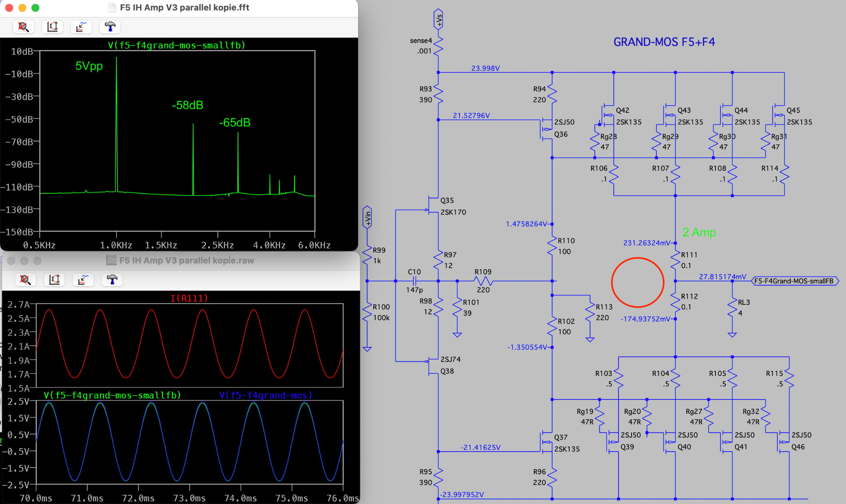The width and height of the screenshot is (846, 504).
Task: Click the 23.998V node voltage label
Action: pos(485,68)
